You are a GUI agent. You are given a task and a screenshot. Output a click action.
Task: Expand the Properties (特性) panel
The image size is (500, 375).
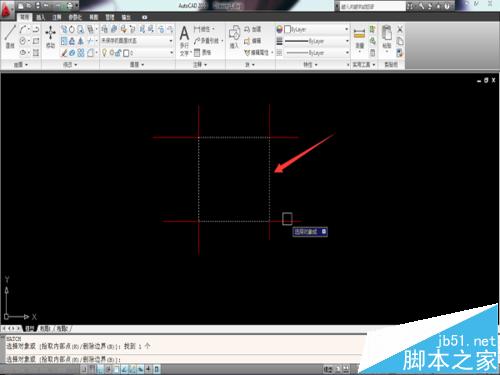[310, 64]
